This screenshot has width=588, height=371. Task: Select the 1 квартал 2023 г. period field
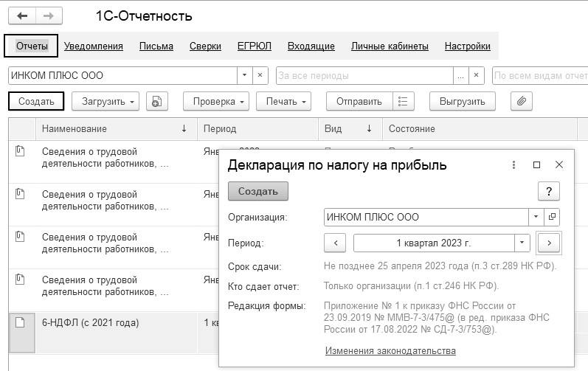(x=434, y=243)
